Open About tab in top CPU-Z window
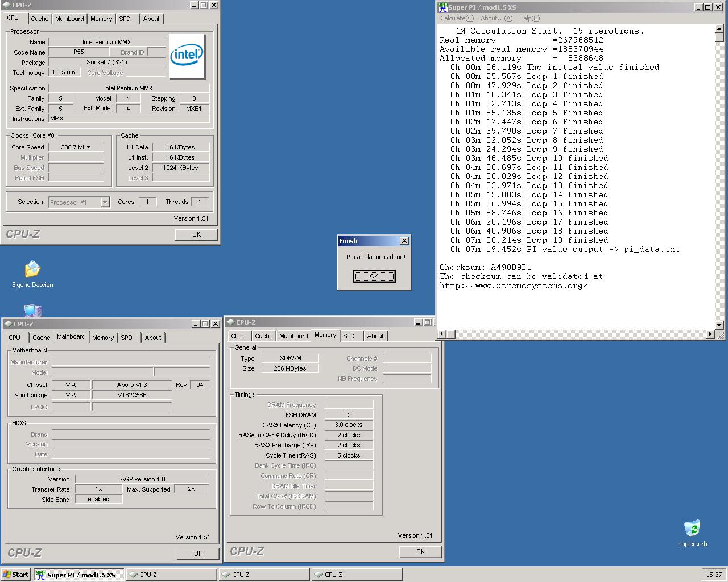This screenshot has width=728, height=582. (151, 19)
